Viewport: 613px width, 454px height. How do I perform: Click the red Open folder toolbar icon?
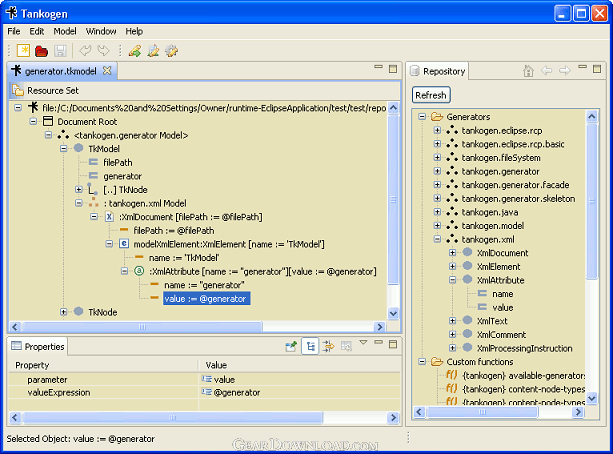point(41,51)
